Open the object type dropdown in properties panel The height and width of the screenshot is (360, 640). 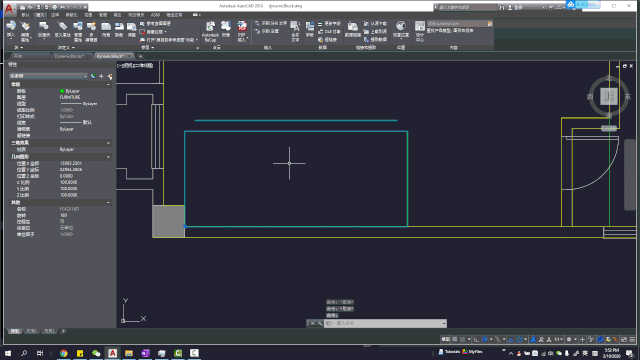coord(48,76)
